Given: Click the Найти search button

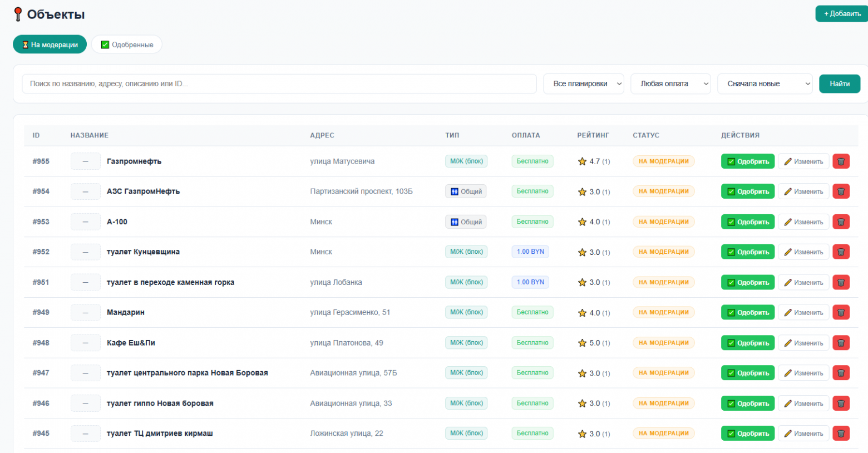Looking at the screenshot, I should point(840,83).
